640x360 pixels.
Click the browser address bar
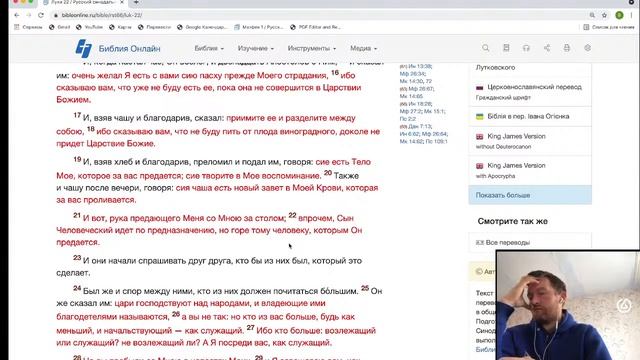(318, 15)
